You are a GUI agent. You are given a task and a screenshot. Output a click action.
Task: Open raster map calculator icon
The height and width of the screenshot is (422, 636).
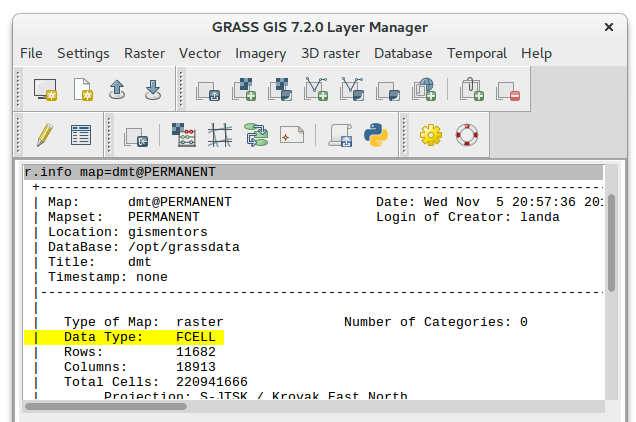tap(184, 135)
